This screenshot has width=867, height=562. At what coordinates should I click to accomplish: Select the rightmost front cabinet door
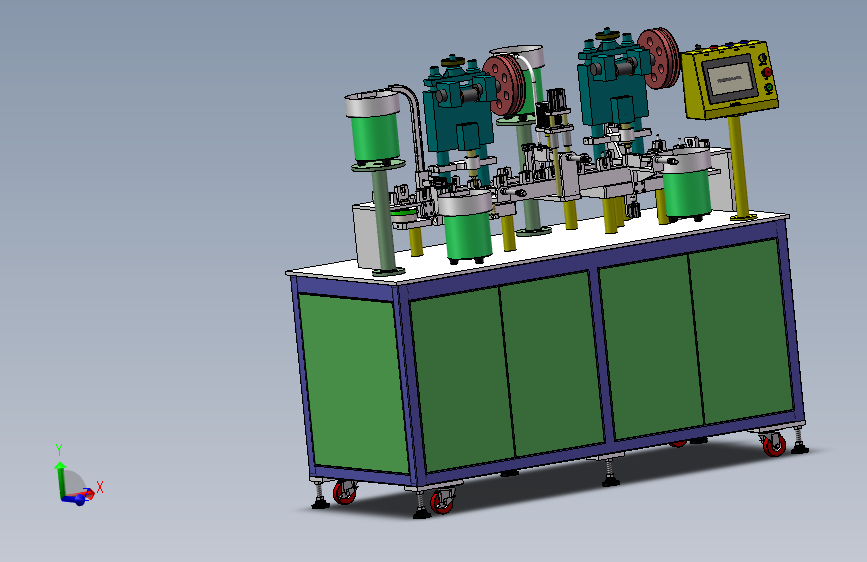tap(741, 330)
